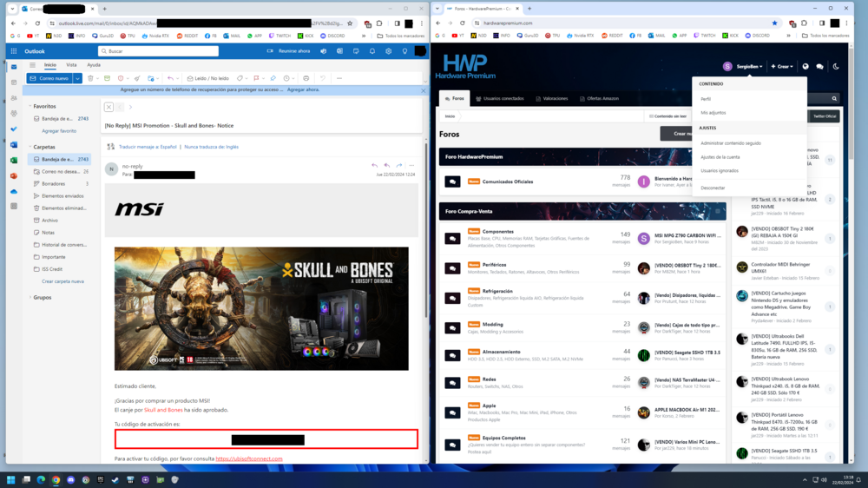The image size is (868, 488).
Task: Expand the Grupos section
Action: [30, 298]
